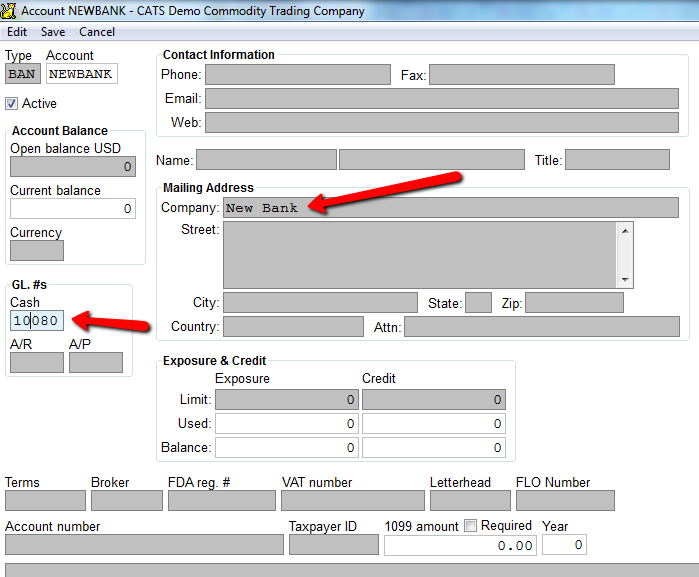The width and height of the screenshot is (699, 577).
Task: Click the Attn input field
Action: pyautogui.click(x=542, y=327)
